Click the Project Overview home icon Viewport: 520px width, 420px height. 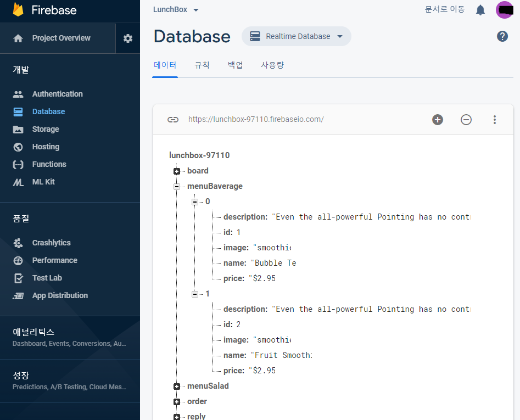pyautogui.click(x=18, y=38)
